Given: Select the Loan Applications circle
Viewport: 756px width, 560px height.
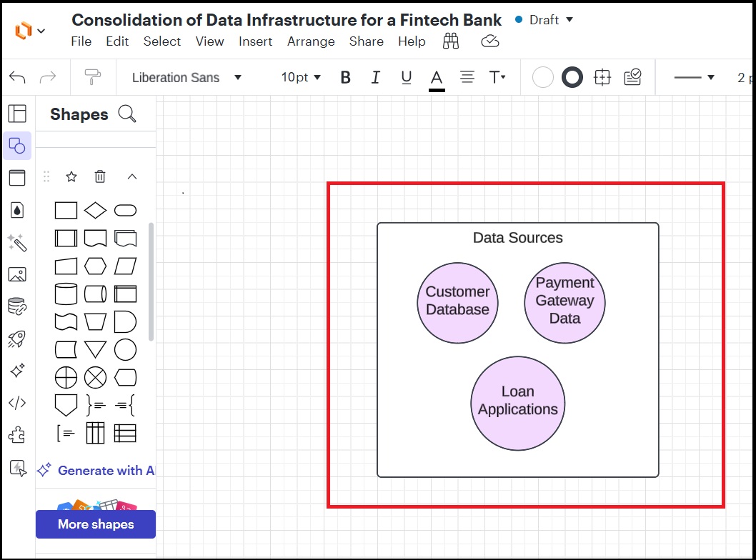Looking at the screenshot, I should [x=518, y=404].
